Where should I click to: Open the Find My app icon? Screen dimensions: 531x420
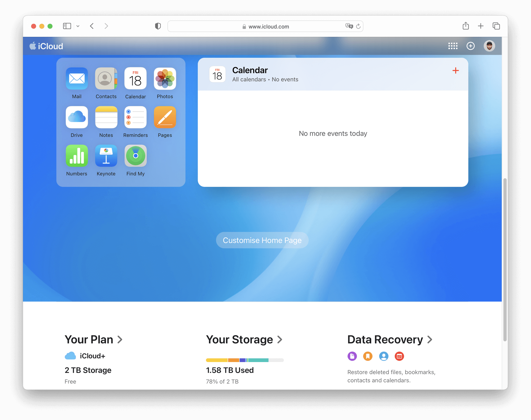(x=135, y=156)
